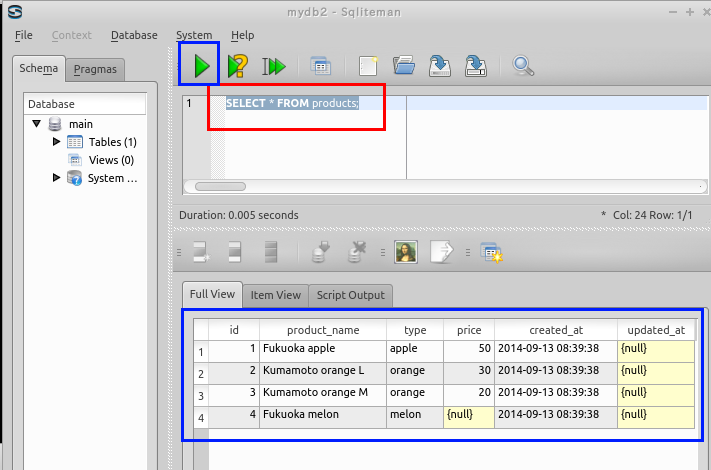
Task: Click the Save As script icon
Action: [x=476, y=66]
